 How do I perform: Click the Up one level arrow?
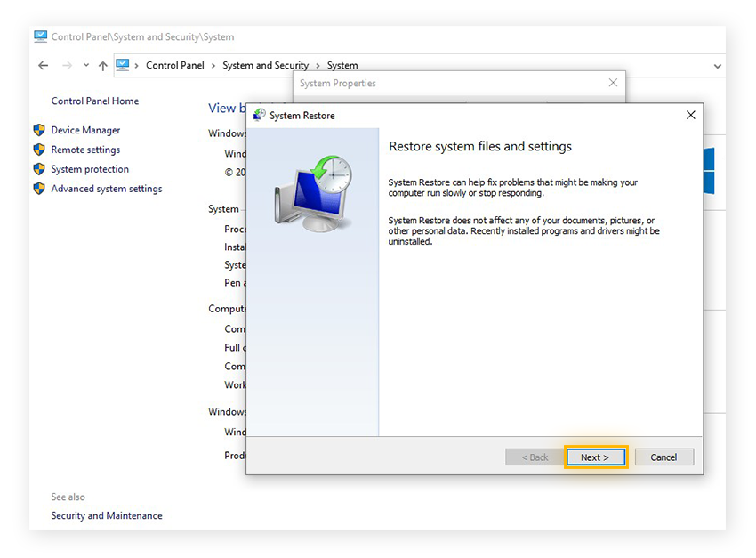102,65
